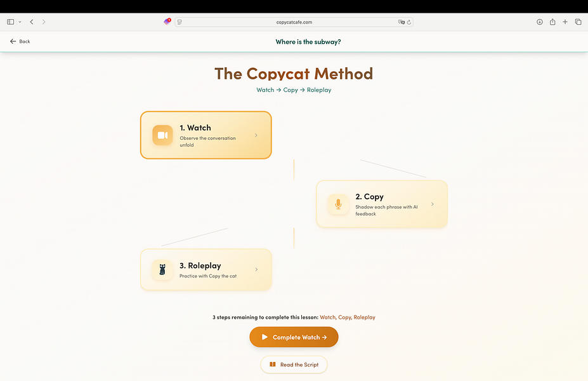588x381 pixels.
Task: Open the Watch link in the breadcrumb trail
Action: tap(265, 90)
